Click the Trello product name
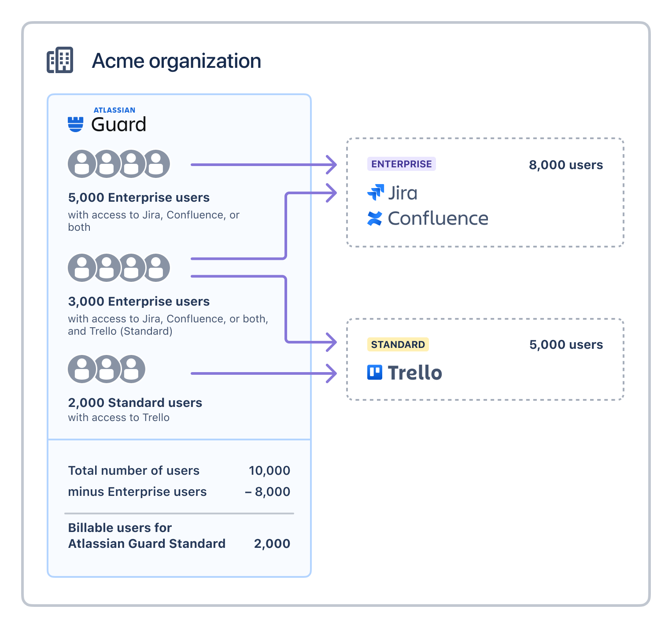Image resolution: width=672 pixels, height=628 pixels. 415,373
